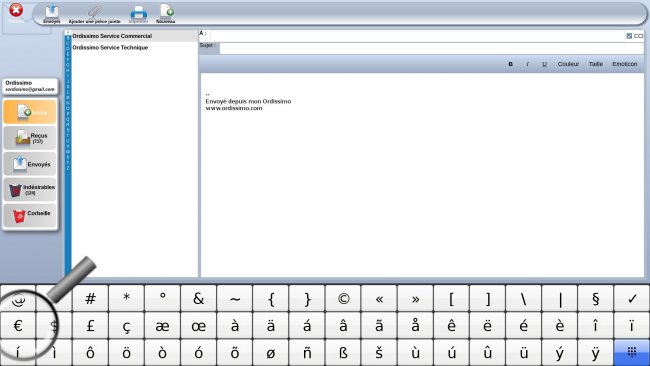This screenshot has height=366, width=650.
Task: Create a new message with Nouveau icon
Action: pos(166,13)
